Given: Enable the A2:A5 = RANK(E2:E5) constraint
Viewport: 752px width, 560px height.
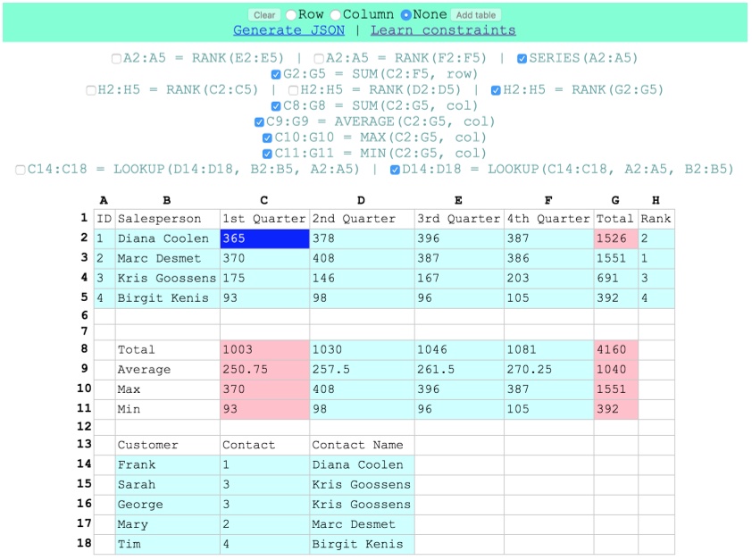Looking at the screenshot, I should pyautogui.click(x=116, y=58).
